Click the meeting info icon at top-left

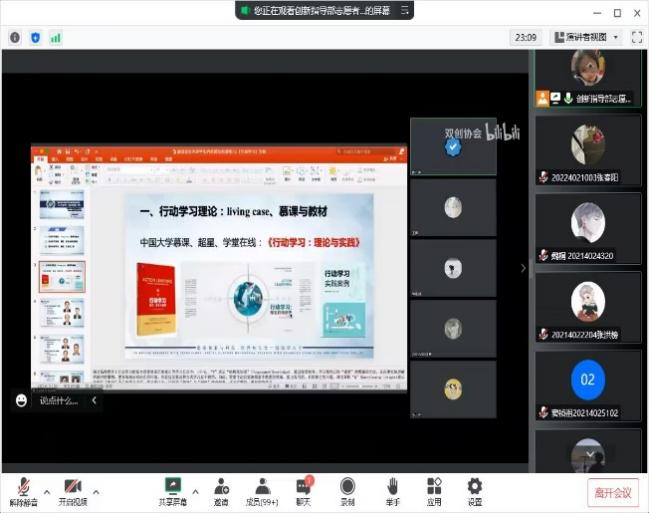[x=15, y=37]
